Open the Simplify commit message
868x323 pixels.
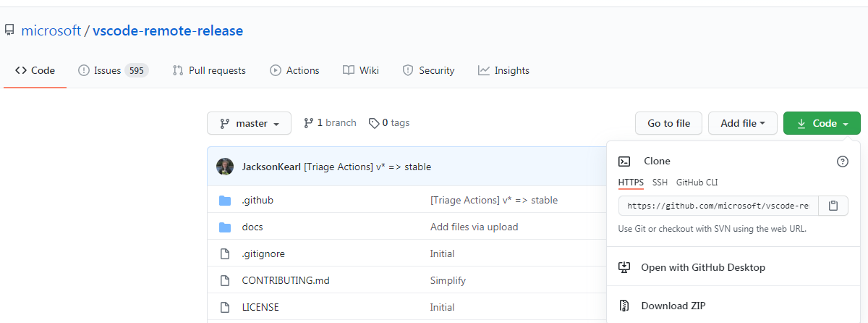pos(448,280)
